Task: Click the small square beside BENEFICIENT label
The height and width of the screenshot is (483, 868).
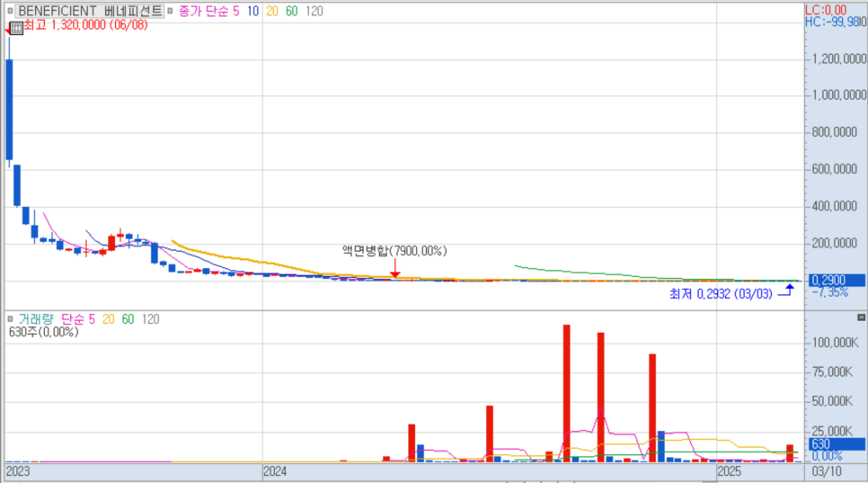Action: (x=10, y=11)
